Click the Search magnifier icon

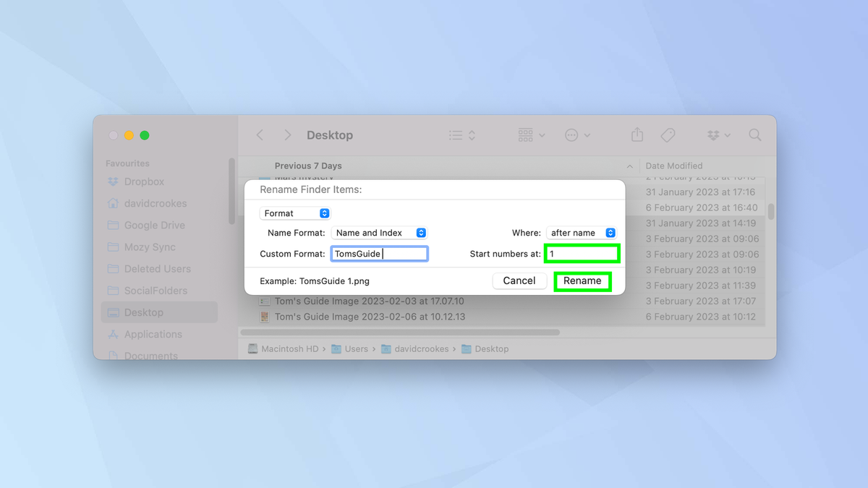755,135
